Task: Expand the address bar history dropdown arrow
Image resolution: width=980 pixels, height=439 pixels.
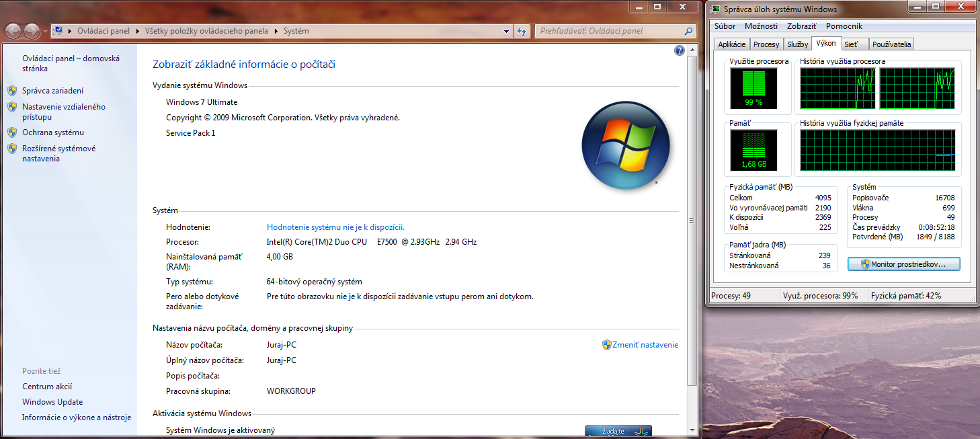Action: 507,31
